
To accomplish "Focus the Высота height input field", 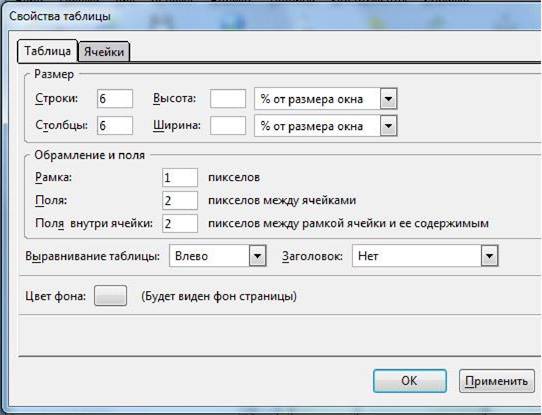I will click(x=228, y=99).
